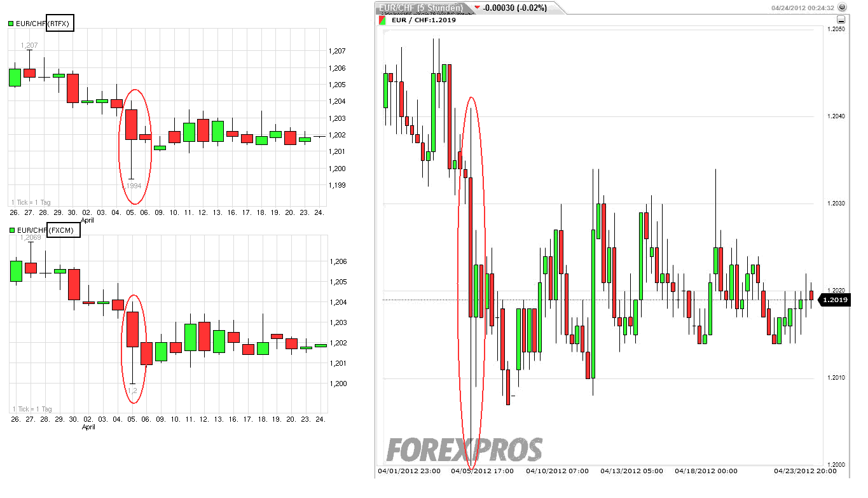Screen dimensions: 868x498
Task: Click the 04/05/2012 17:00 time axis label
Action: coord(482,471)
